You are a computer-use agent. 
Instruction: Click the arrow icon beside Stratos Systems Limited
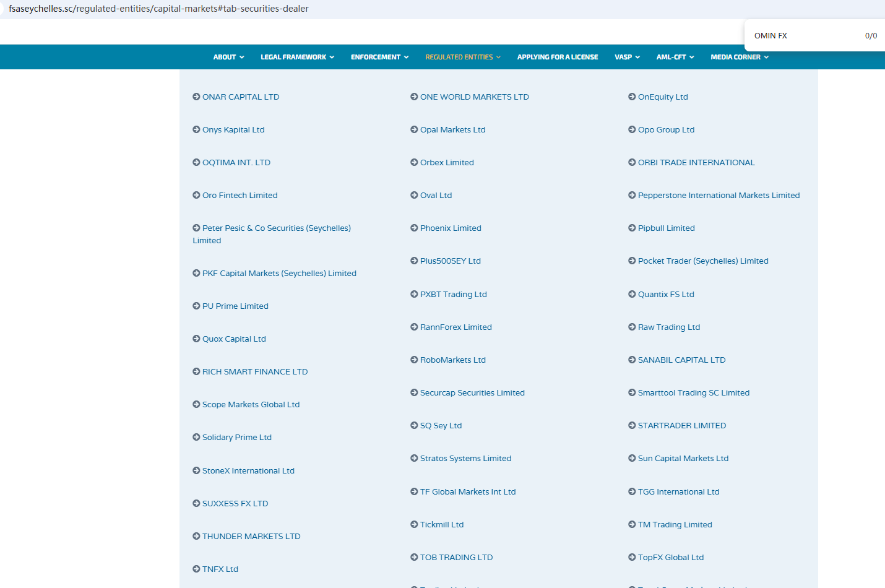414,458
